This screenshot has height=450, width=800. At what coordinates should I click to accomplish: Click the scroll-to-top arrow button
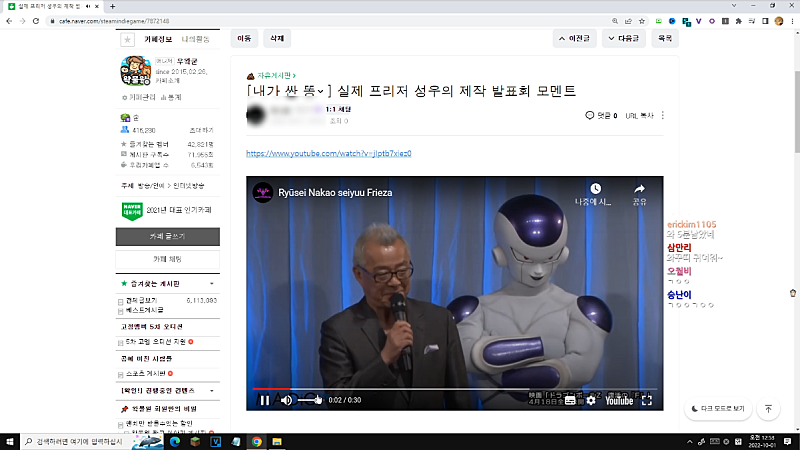click(x=768, y=409)
